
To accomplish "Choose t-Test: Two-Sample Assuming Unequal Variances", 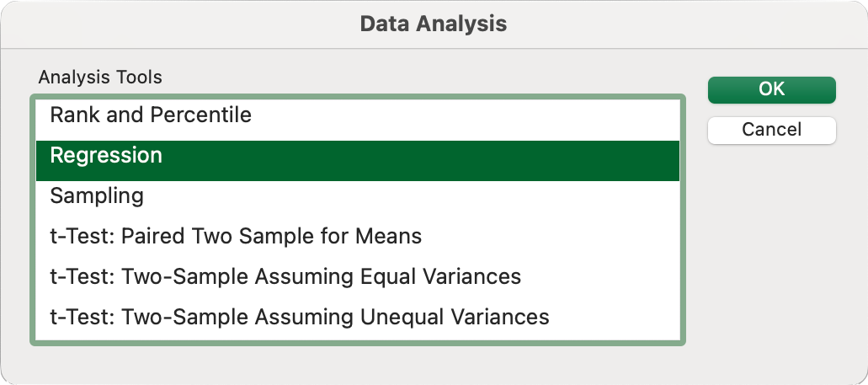I will [300, 318].
